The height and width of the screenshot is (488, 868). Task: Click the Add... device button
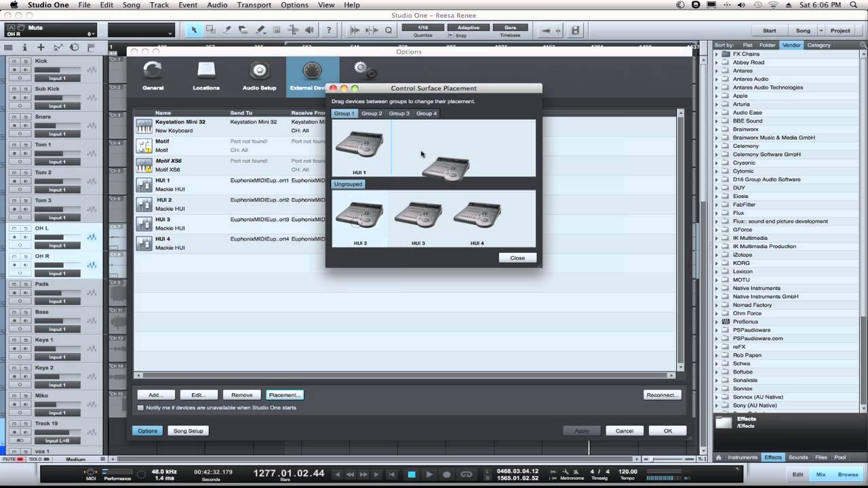point(156,394)
